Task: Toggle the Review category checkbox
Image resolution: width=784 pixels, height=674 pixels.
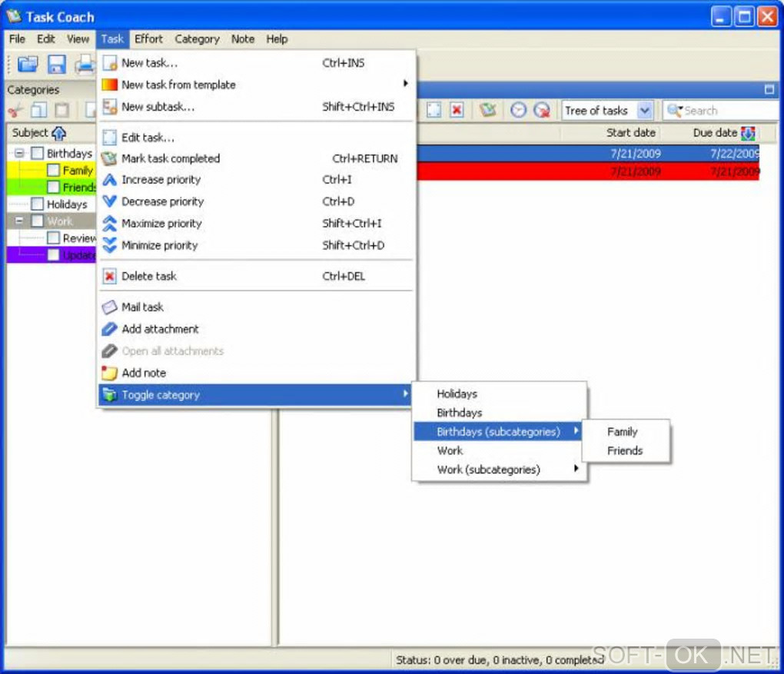Action: click(54, 237)
